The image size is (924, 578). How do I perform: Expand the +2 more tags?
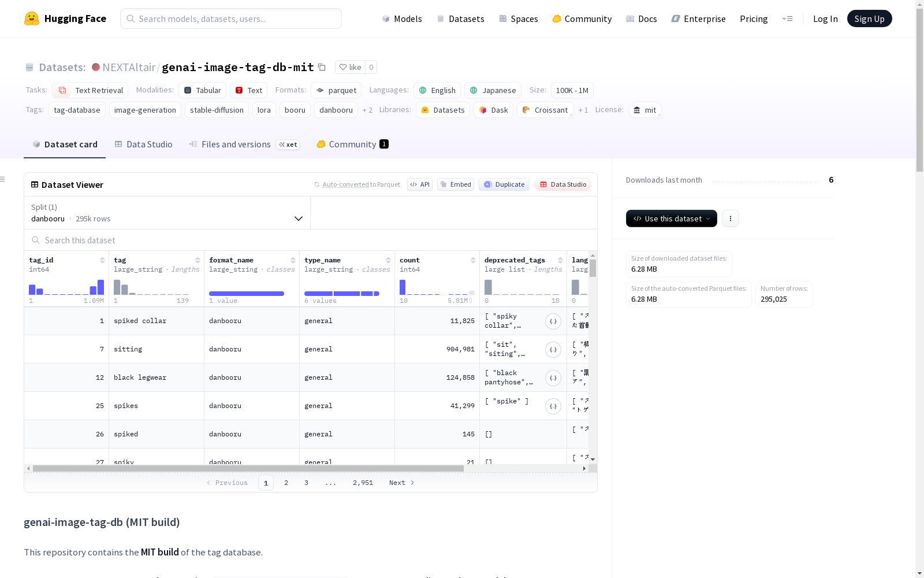pyautogui.click(x=367, y=110)
